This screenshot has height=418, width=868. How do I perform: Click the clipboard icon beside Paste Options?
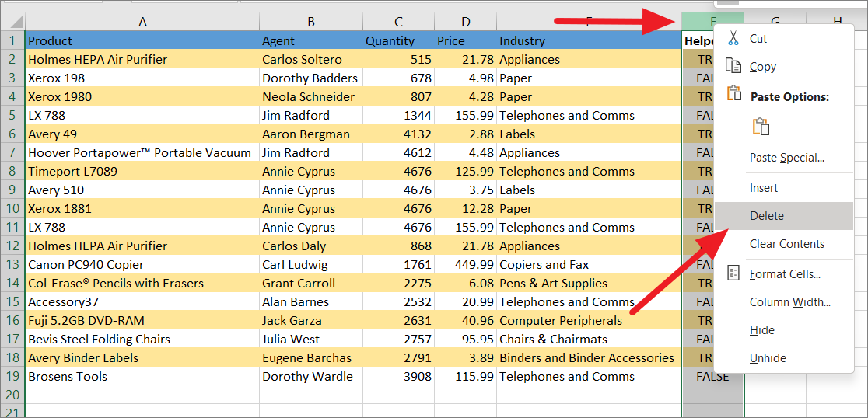coord(734,93)
